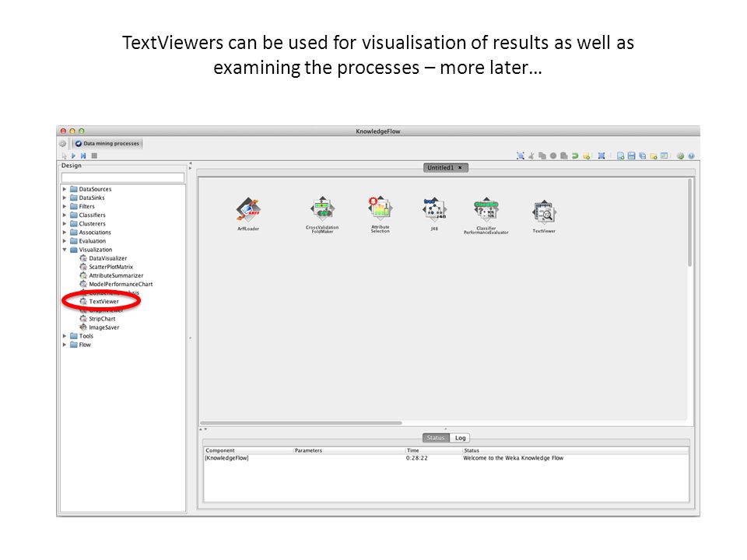Select AttributeSummarizer in the tree
This screenshot has width=747, height=560.
pos(111,275)
